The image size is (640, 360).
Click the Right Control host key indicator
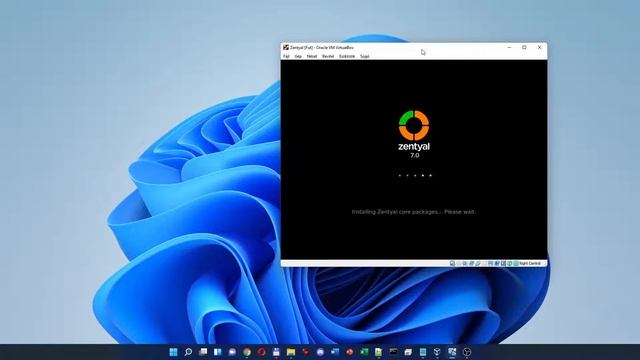(x=530, y=264)
